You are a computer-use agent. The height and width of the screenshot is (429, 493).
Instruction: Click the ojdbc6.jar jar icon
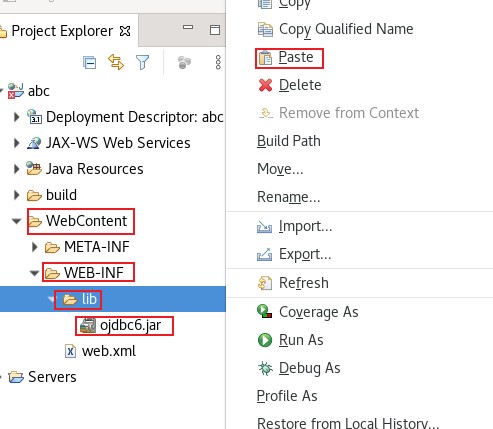(x=88, y=326)
